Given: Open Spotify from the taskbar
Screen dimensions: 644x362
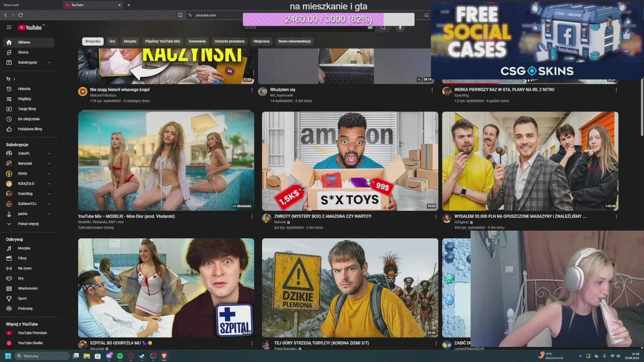Looking at the screenshot, I should [x=120, y=356].
